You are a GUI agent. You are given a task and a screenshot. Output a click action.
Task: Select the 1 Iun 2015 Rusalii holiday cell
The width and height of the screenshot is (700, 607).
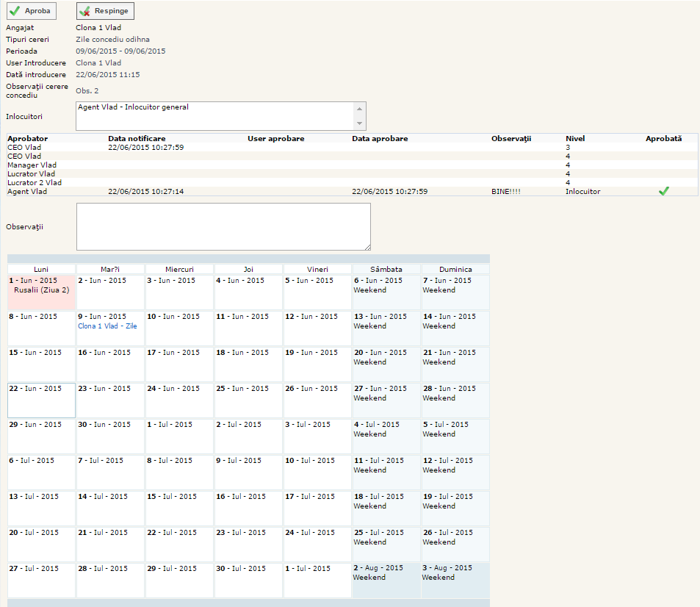coord(41,292)
